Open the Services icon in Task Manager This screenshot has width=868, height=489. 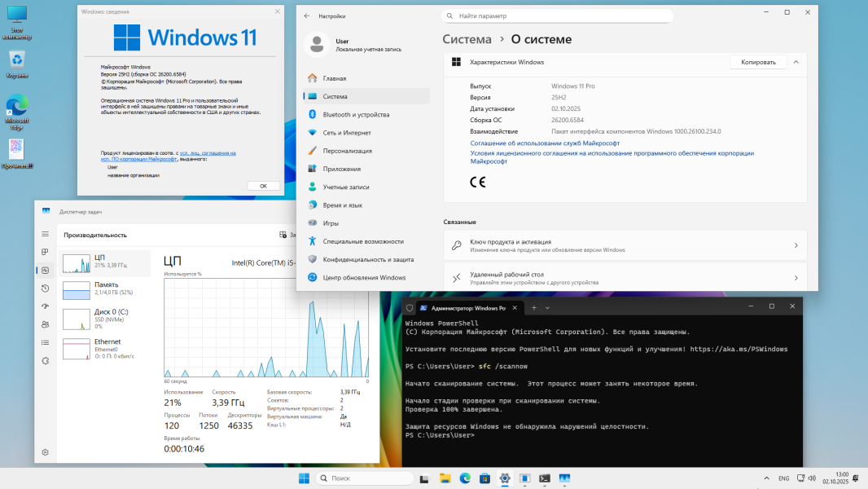(46, 360)
